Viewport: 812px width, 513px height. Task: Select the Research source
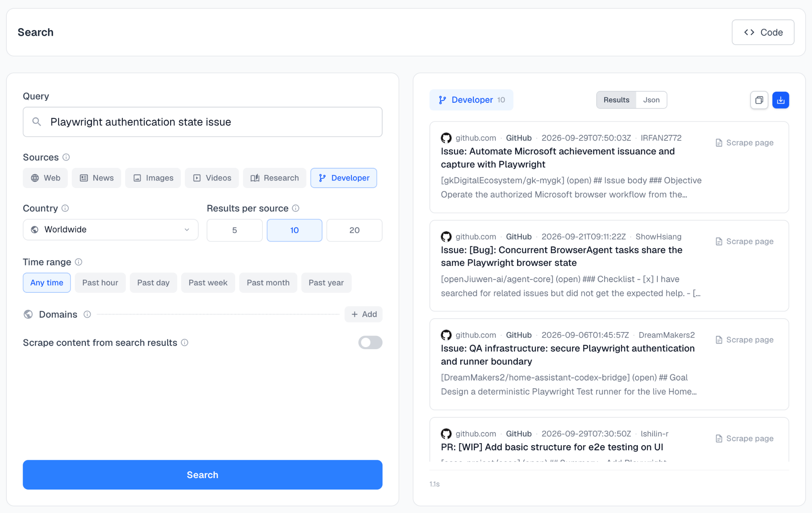274,178
